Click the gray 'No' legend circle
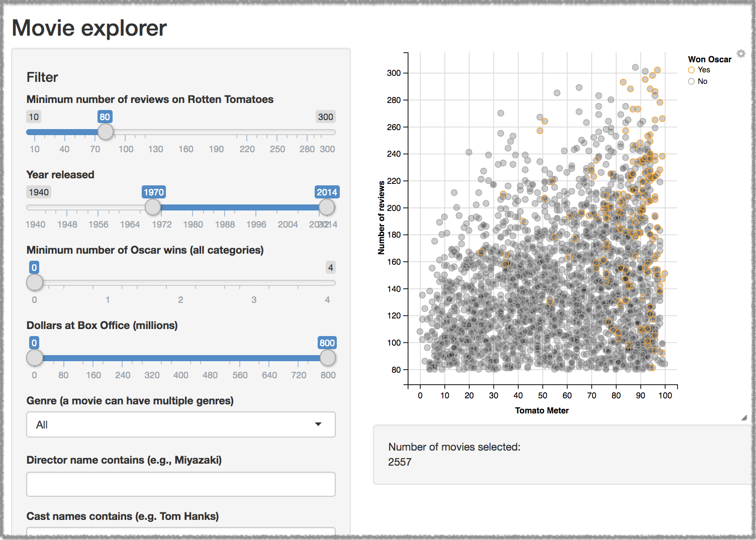The image size is (756, 540). pyautogui.click(x=691, y=81)
